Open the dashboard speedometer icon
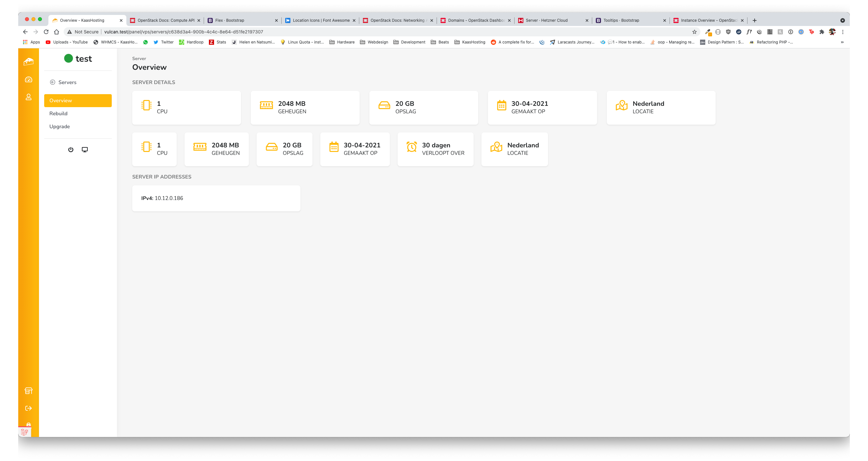Screen dimensions: 868x461 [x=28, y=80]
